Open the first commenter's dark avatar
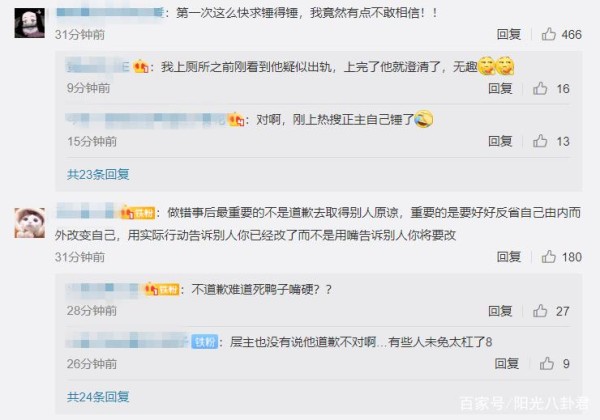Screen dimensions: 600x420 click(x=29, y=23)
